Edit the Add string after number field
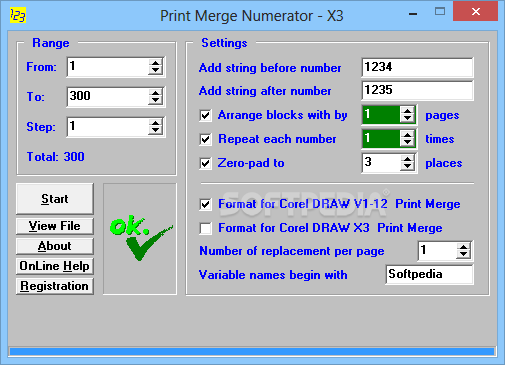505x365 pixels. (x=417, y=90)
